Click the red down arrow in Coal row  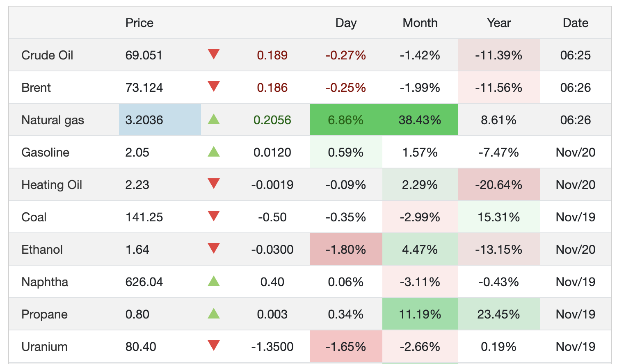[x=214, y=216]
